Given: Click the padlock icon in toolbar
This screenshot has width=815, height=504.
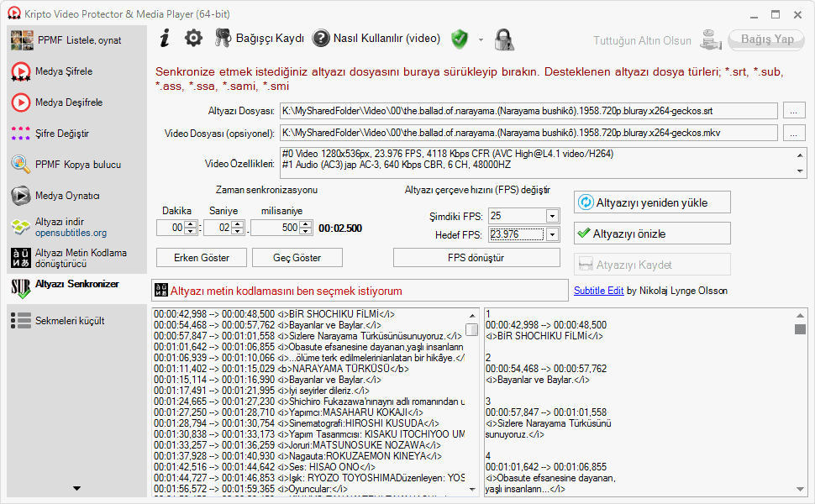Looking at the screenshot, I should 503,39.
